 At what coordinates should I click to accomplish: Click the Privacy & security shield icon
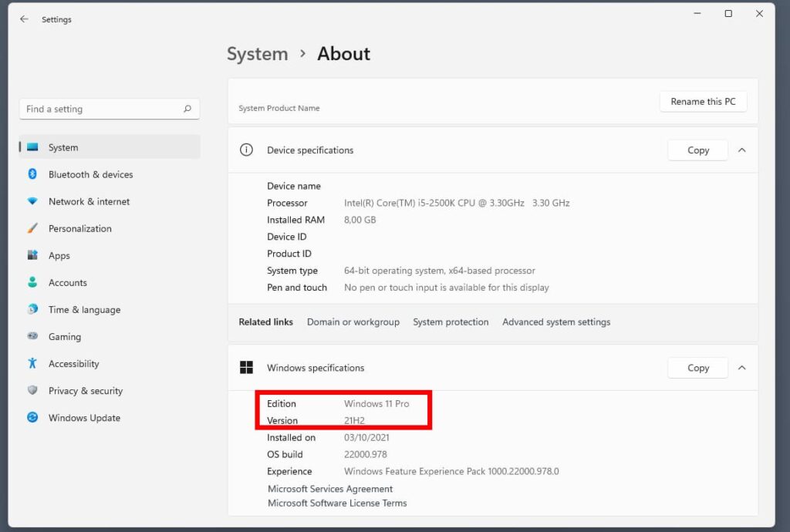32,390
